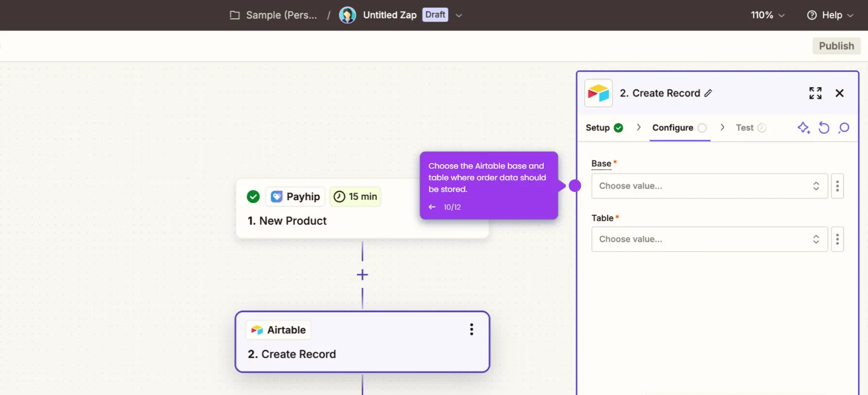This screenshot has width=868, height=395.
Task: Add a step with the plus icon
Action: (x=362, y=275)
